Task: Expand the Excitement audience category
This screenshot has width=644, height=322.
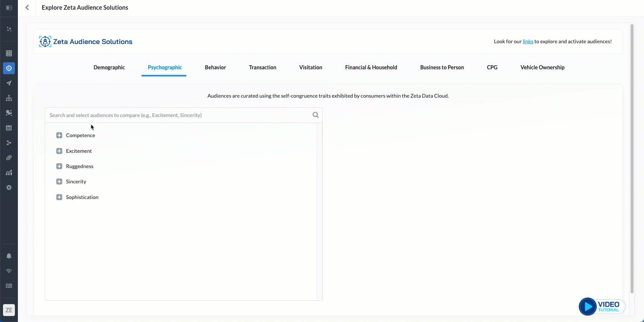Action: (x=59, y=151)
